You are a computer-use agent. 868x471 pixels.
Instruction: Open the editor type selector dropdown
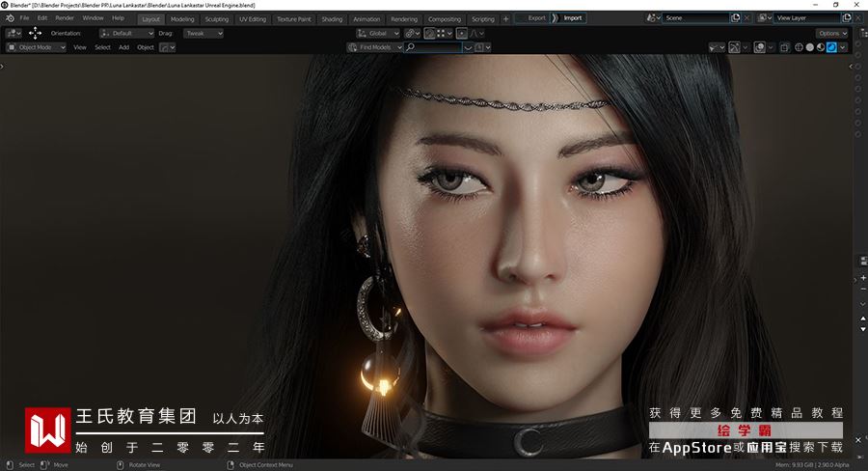[14, 33]
